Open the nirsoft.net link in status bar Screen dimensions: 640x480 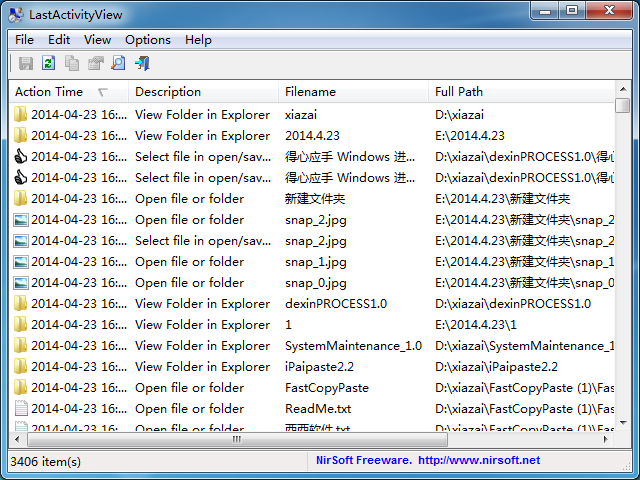pos(479,460)
